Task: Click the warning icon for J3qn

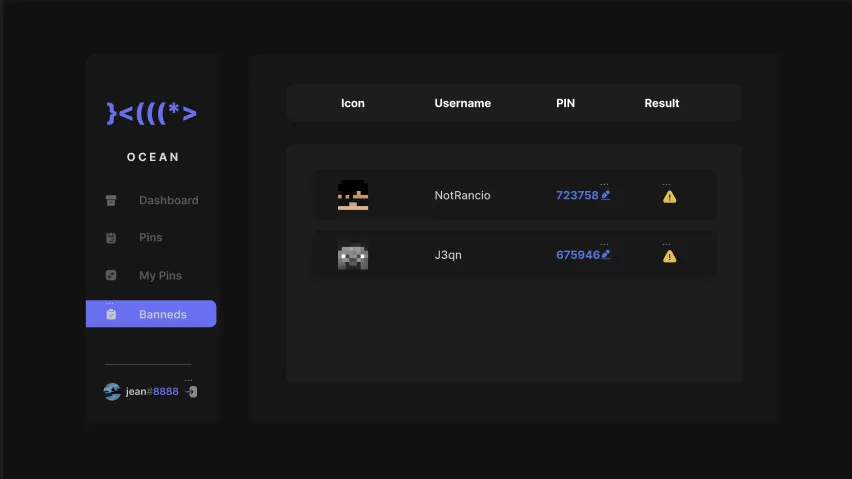Action: click(x=669, y=256)
